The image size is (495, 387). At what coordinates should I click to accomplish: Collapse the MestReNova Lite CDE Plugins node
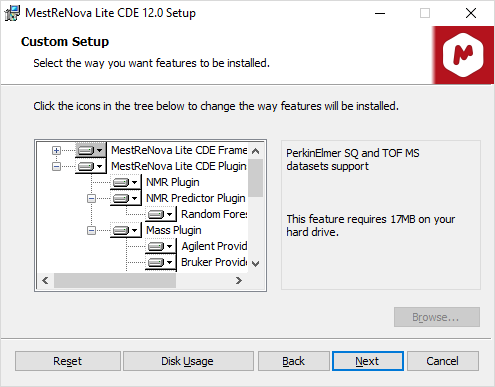click(x=56, y=166)
